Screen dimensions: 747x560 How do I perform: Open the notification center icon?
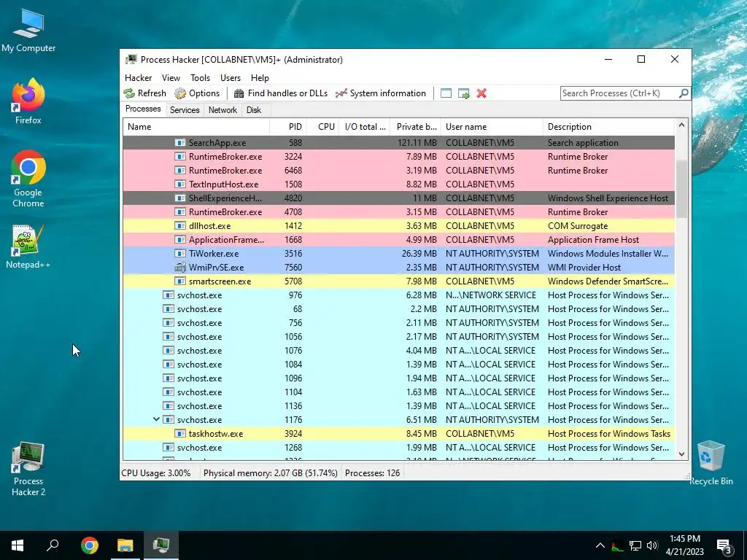click(724, 547)
